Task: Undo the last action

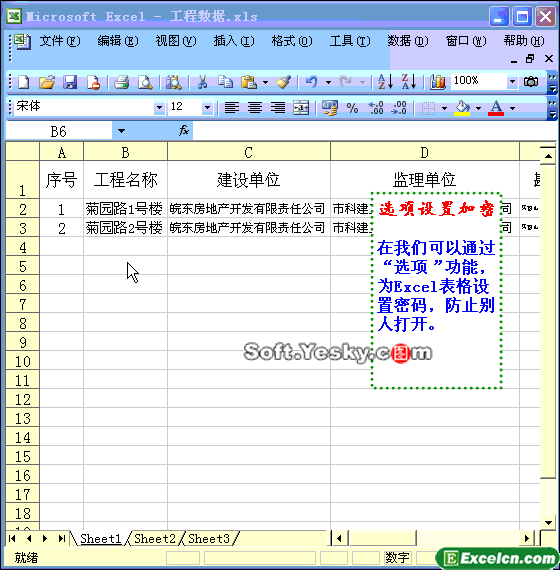Action: click(x=312, y=82)
